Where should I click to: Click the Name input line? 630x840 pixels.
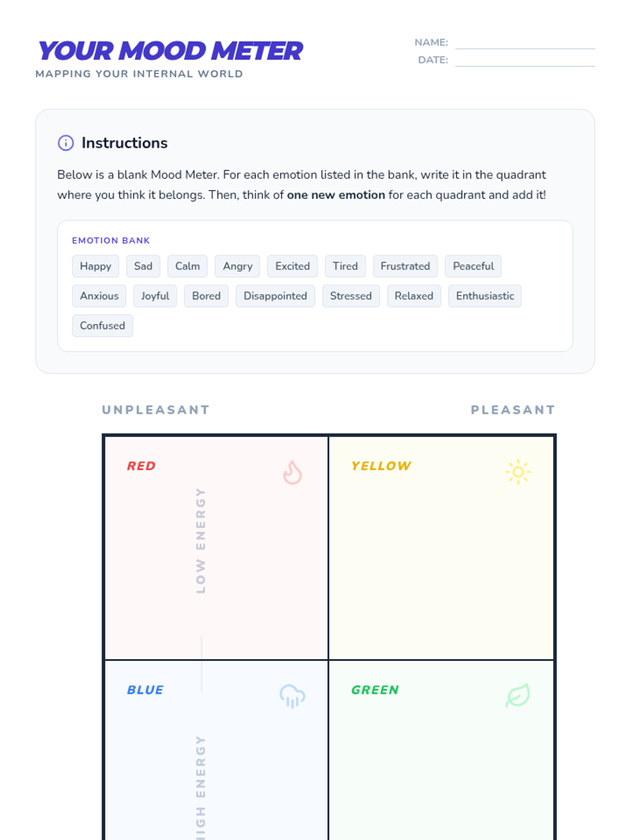click(x=524, y=43)
